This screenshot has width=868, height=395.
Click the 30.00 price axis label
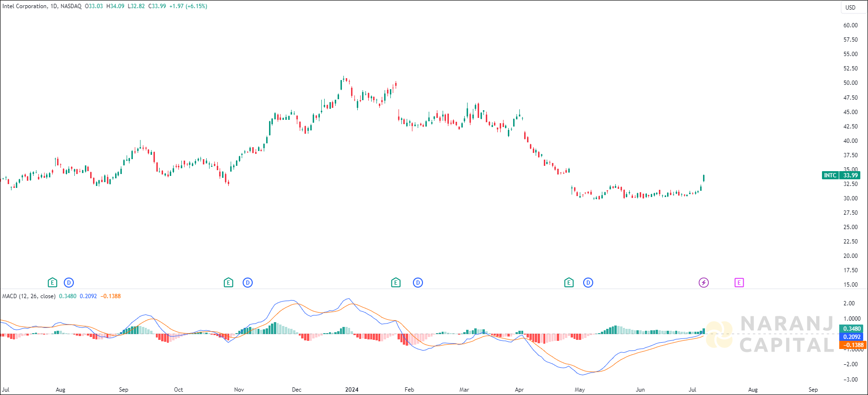click(x=850, y=198)
